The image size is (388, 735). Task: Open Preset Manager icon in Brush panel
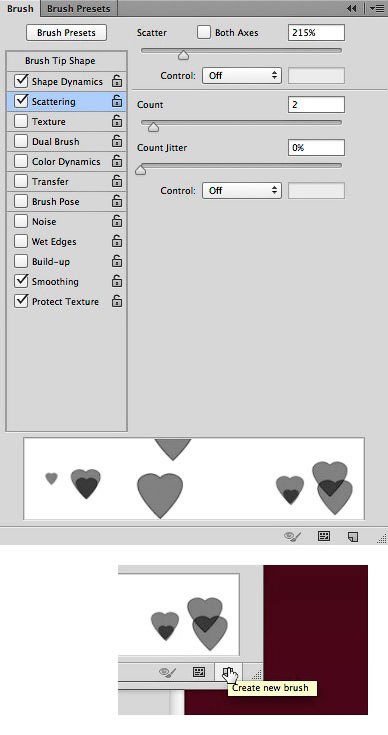(x=324, y=536)
